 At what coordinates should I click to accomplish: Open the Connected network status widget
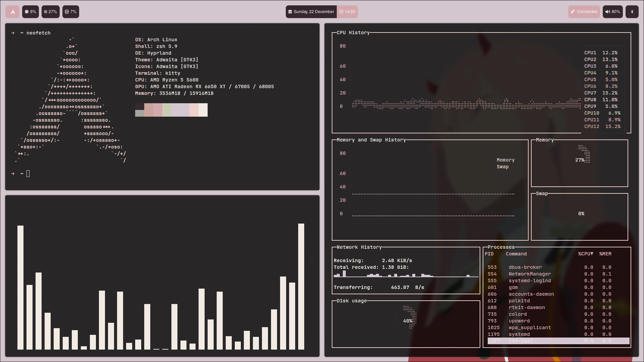(x=584, y=12)
